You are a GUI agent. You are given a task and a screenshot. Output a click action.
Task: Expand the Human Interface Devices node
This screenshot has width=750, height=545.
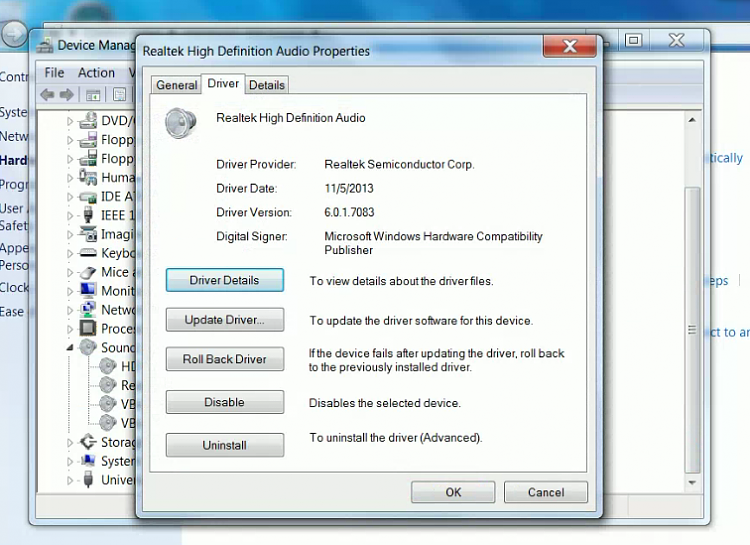click(70, 178)
